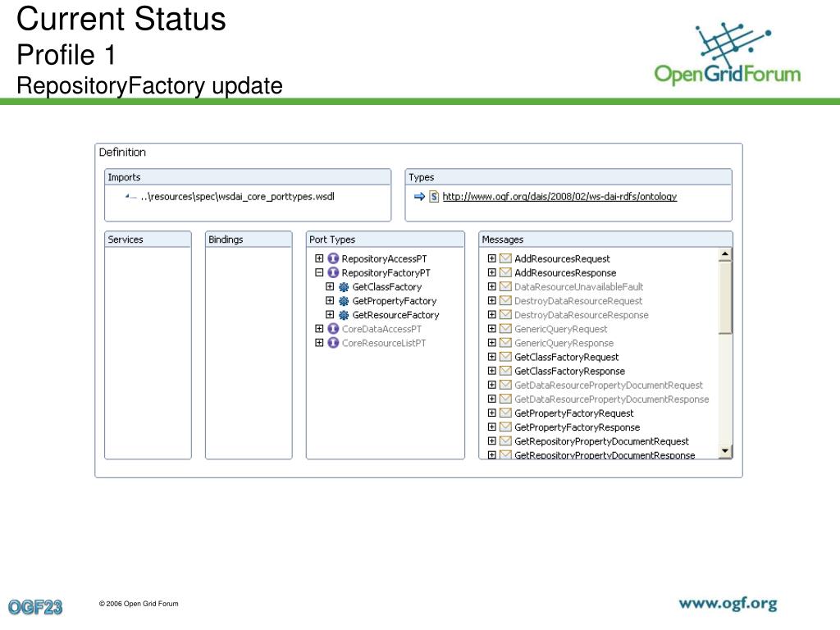
Task: Click the GetPropertyFactoryResponse envelope icon
Action: coord(505,427)
